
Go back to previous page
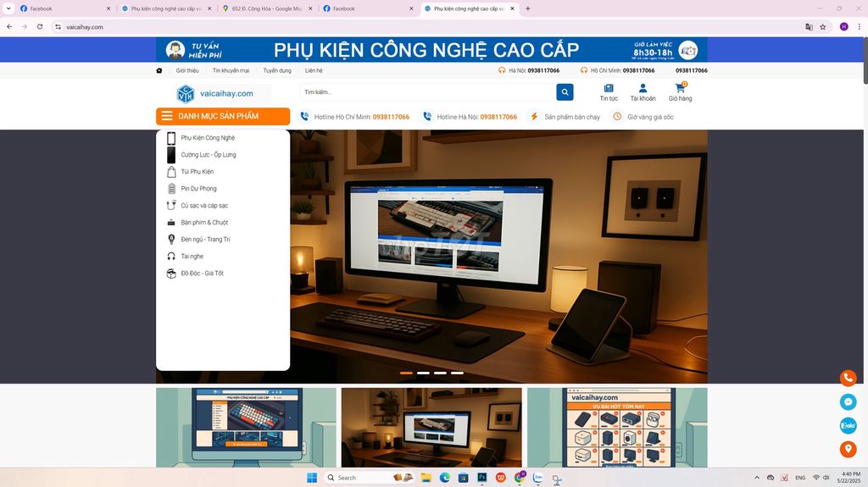[x=9, y=26]
